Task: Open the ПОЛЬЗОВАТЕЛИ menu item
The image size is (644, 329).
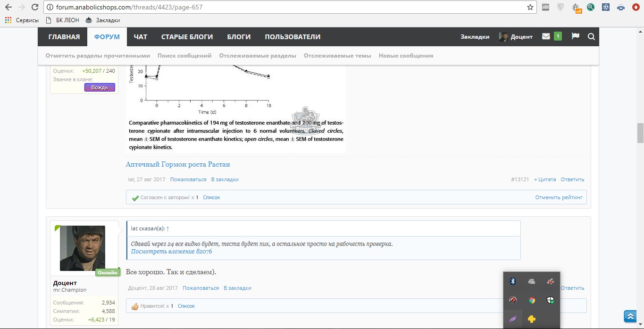Action: pos(293,37)
